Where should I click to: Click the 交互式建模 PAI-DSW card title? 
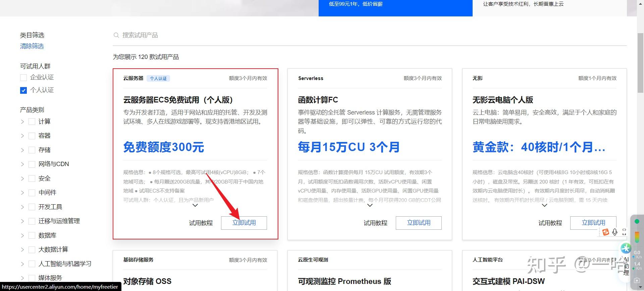point(508,281)
